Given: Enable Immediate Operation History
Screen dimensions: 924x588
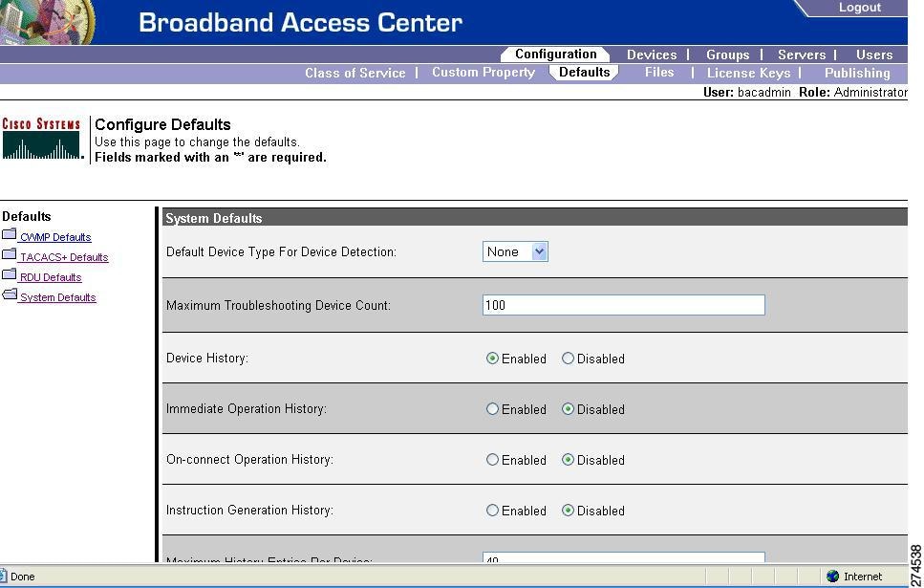Looking at the screenshot, I should [x=493, y=409].
